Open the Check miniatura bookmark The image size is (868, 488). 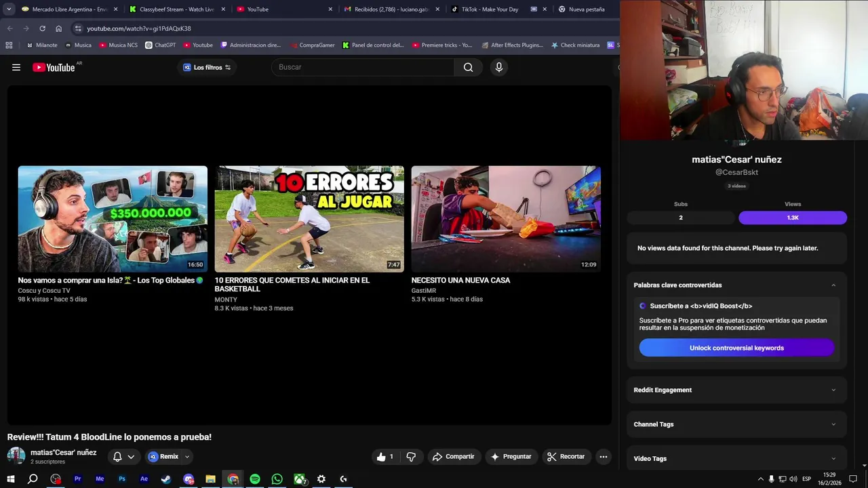[x=575, y=45]
